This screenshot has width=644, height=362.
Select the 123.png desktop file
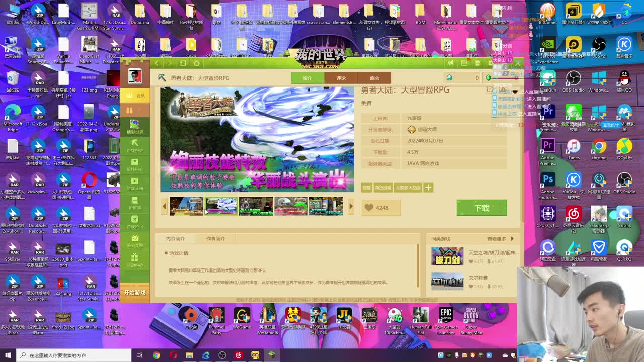tap(89, 81)
